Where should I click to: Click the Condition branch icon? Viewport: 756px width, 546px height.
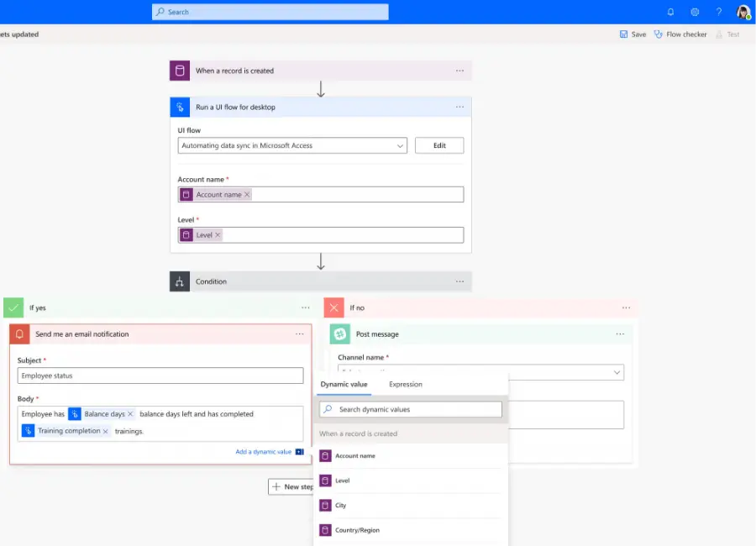coord(180,281)
